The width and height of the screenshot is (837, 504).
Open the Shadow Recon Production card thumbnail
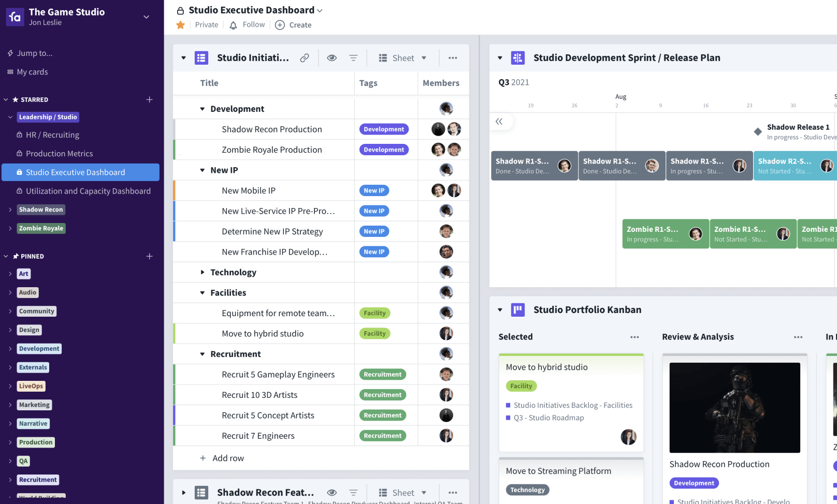[734, 408]
